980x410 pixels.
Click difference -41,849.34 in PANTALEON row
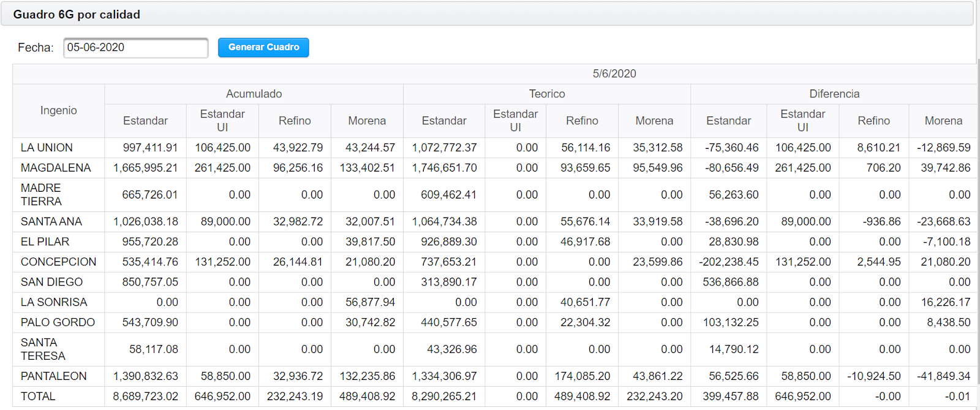click(944, 376)
